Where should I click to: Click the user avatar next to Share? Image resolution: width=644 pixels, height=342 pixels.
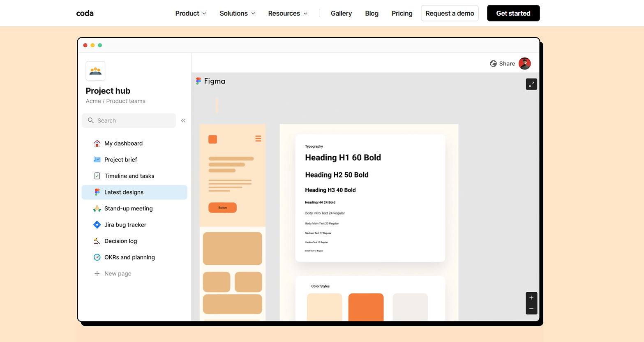tap(525, 63)
